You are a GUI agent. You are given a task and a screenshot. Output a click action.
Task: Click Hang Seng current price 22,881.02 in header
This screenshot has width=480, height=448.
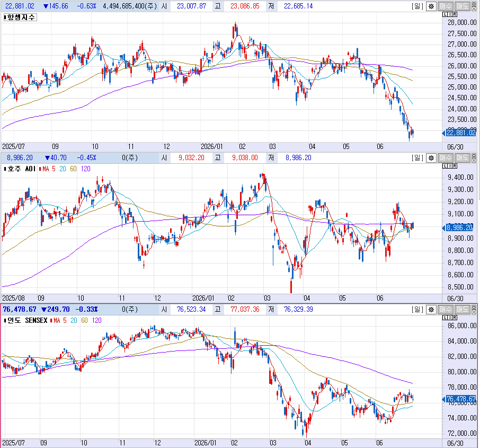coord(20,6)
